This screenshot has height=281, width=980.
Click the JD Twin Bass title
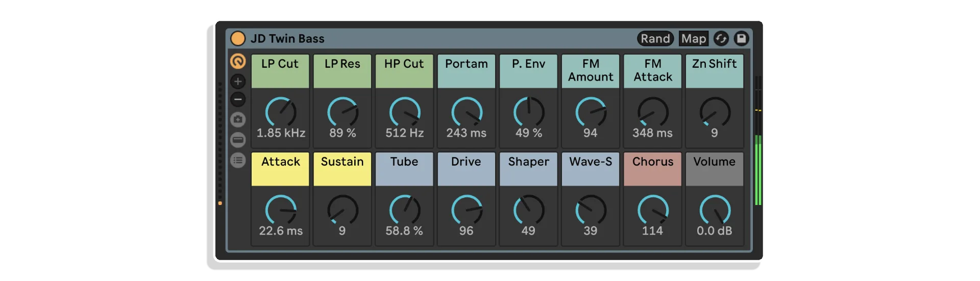(287, 39)
